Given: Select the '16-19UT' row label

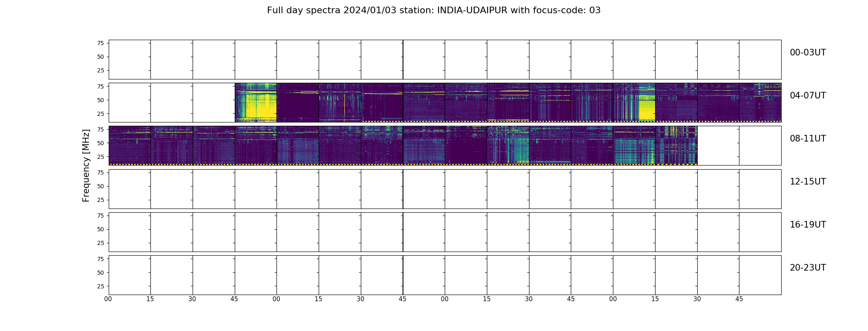Looking at the screenshot, I should point(808,225).
